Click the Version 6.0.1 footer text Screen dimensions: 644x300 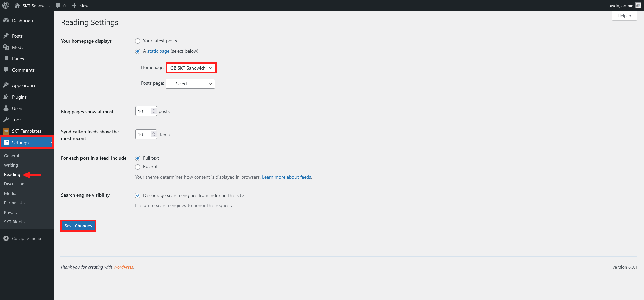(x=625, y=267)
